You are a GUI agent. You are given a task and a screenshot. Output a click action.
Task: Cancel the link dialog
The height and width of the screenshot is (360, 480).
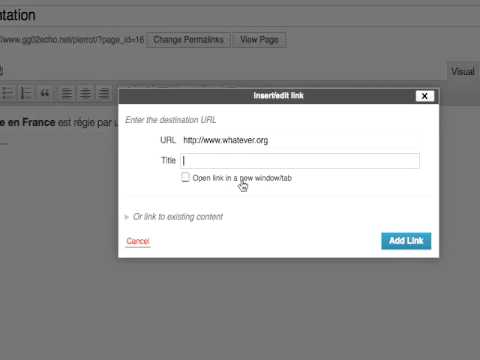click(138, 241)
